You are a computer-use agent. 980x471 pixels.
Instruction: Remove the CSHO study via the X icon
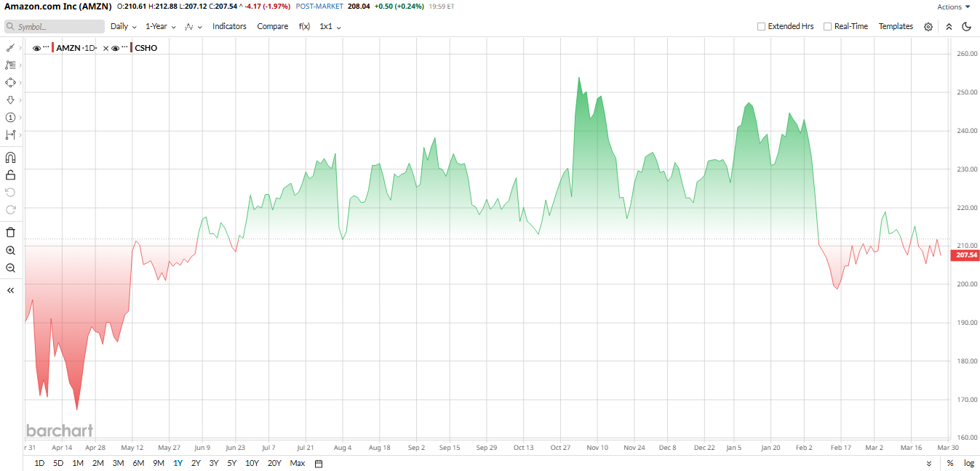[105, 48]
